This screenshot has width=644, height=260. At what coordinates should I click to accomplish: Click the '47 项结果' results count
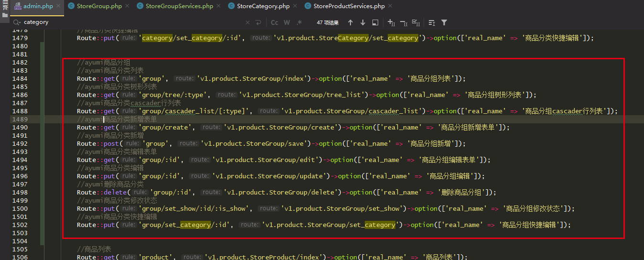327,22
